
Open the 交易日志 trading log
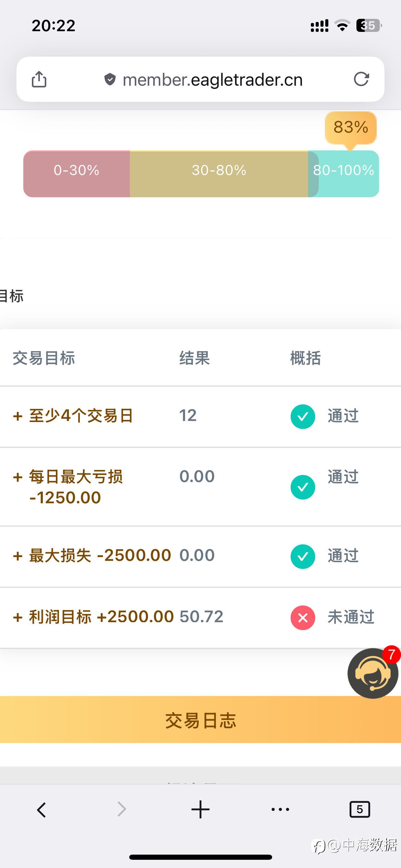[x=200, y=720]
